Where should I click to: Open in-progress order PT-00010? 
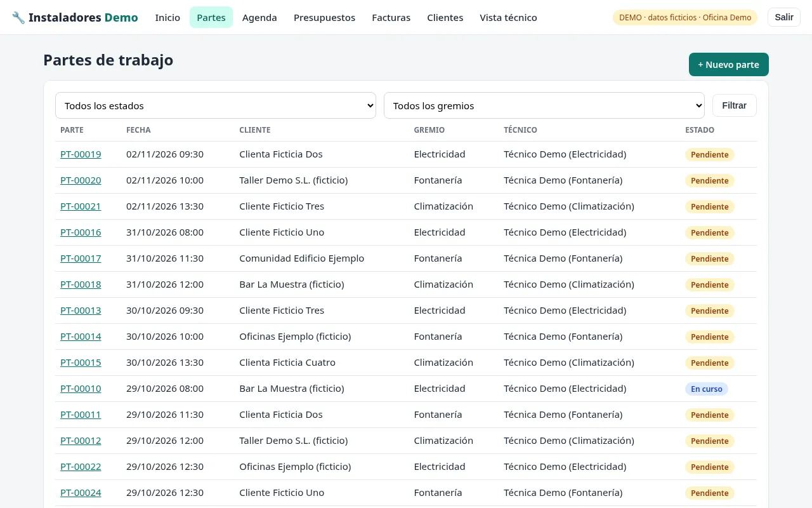pos(81,389)
